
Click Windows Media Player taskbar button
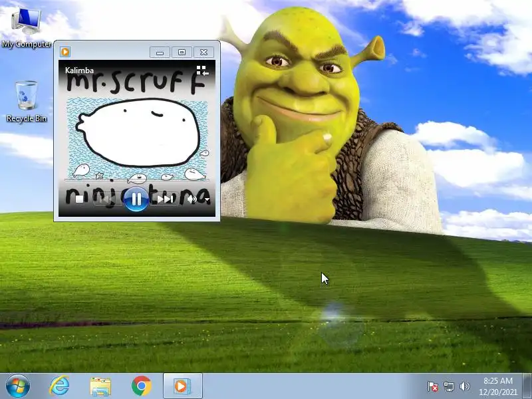(183, 386)
